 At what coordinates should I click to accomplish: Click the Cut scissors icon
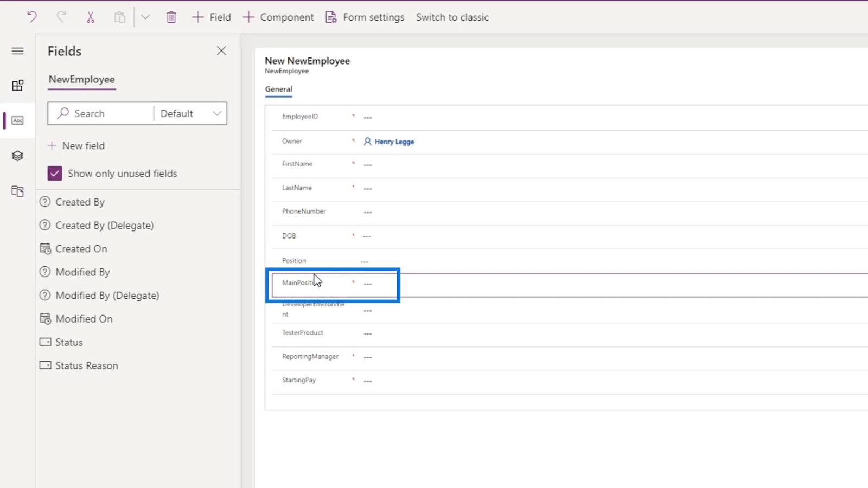point(91,17)
